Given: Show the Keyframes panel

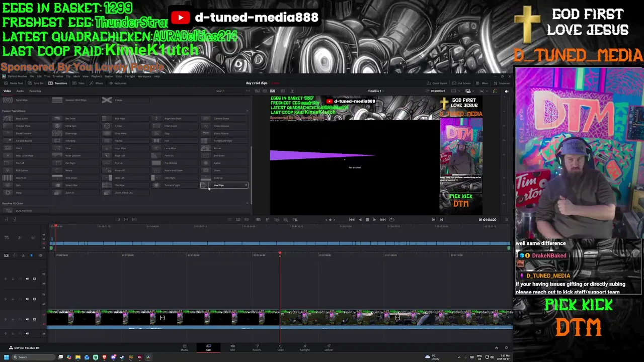Looking at the screenshot, I should [117, 83].
